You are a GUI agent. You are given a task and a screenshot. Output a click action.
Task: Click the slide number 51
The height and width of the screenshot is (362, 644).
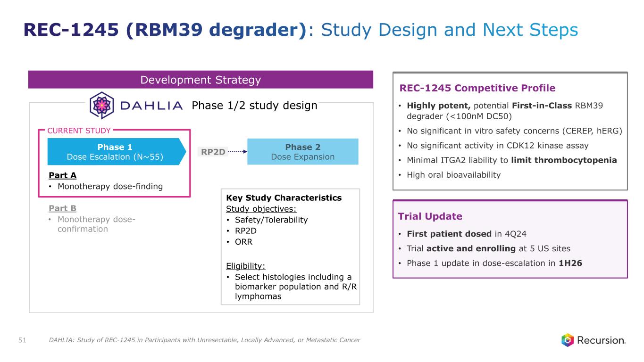click(23, 340)
